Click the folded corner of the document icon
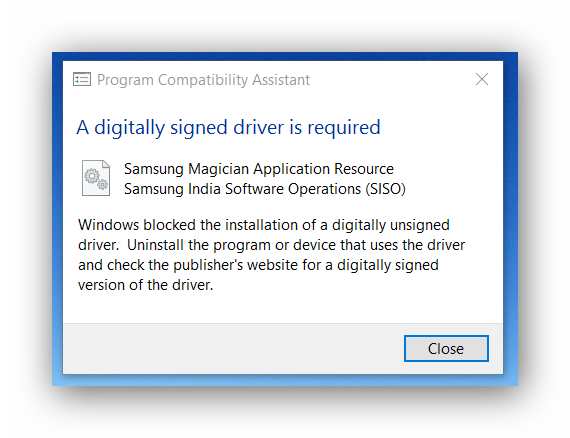Viewport: 570px width, 438px height. click(x=106, y=164)
